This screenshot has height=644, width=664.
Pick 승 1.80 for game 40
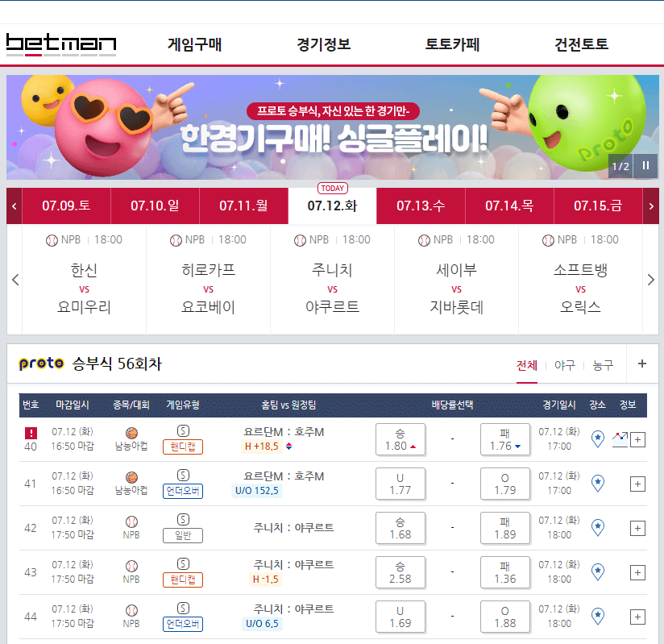400,439
